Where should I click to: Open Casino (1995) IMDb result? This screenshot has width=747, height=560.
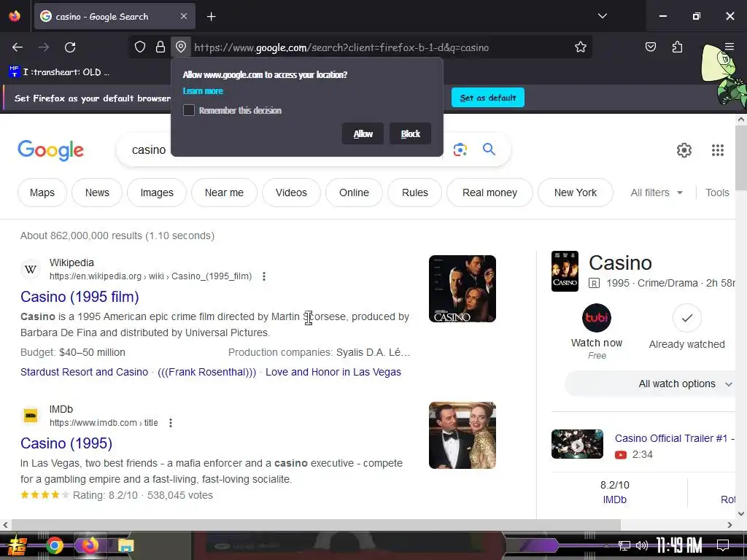(66, 443)
